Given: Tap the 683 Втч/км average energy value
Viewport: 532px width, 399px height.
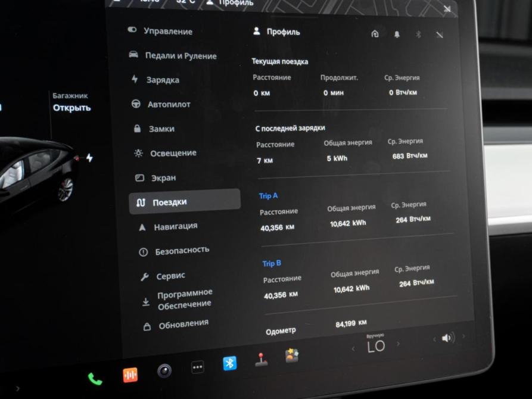Looking at the screenshot, I should click(410, 156).
